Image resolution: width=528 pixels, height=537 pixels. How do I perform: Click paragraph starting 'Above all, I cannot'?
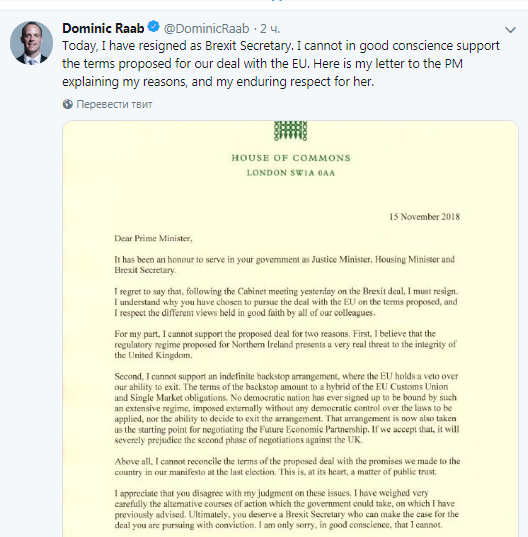tap(287, 466)
